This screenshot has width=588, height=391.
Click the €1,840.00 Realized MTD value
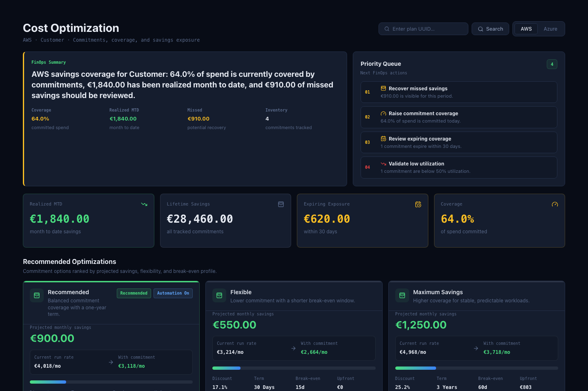(60, 219)
